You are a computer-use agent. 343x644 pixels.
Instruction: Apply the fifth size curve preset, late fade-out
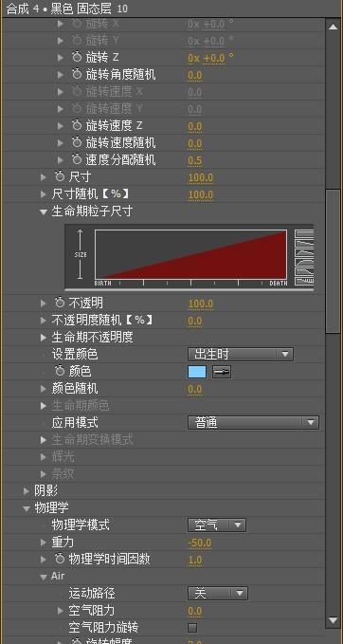pyautogui.click(x=304, y=271)
